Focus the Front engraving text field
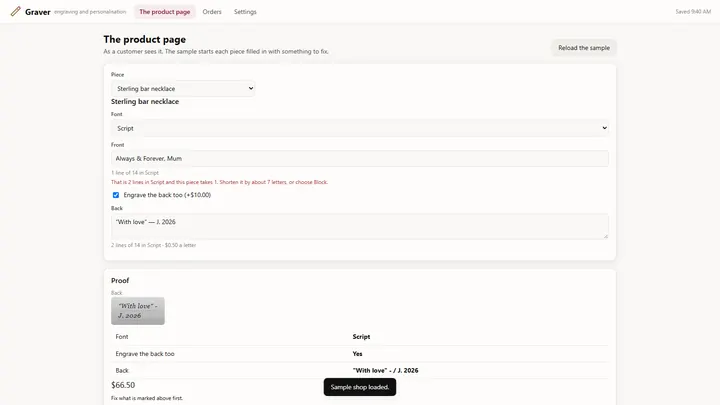Image resolution: width=720 pixels, height=405 pixels. click(x=360, y=158)
